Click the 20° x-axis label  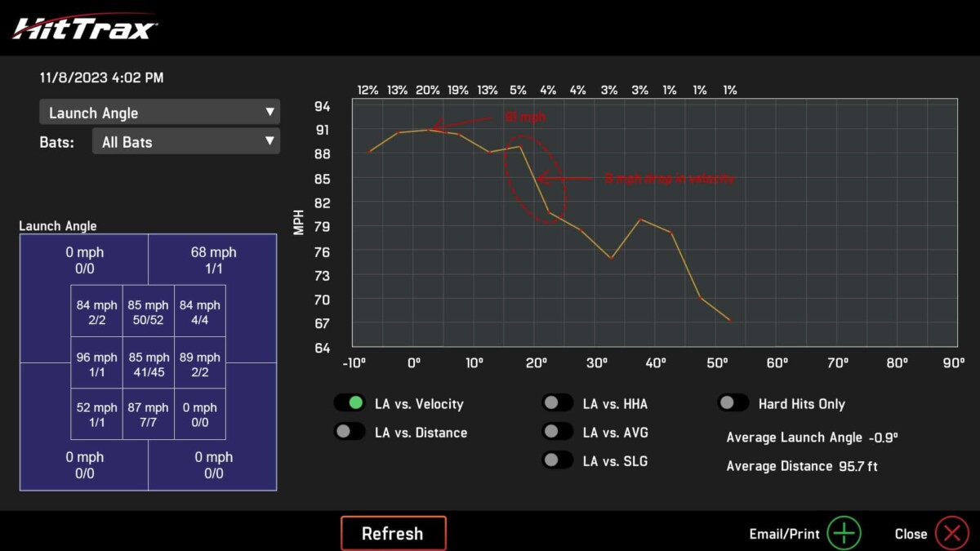point(537,363)
